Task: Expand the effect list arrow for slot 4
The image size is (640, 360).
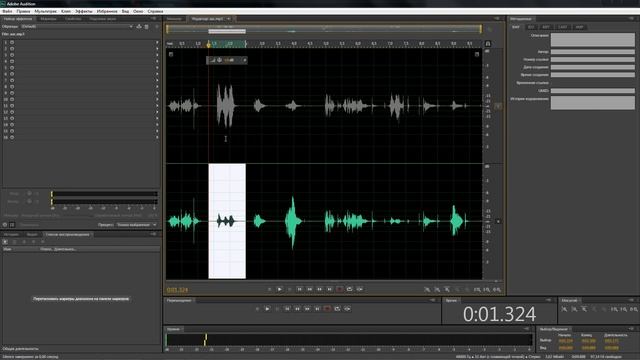Action: point(157,61)
